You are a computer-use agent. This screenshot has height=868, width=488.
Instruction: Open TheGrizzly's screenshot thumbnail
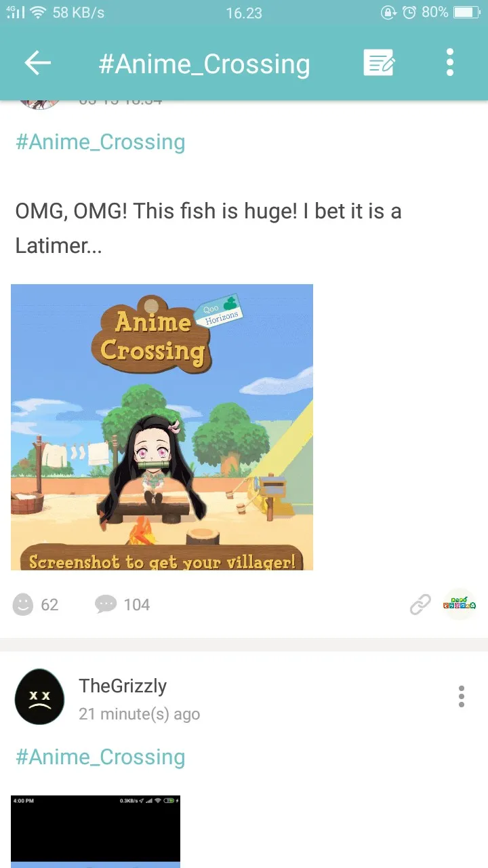pos(96,831)
